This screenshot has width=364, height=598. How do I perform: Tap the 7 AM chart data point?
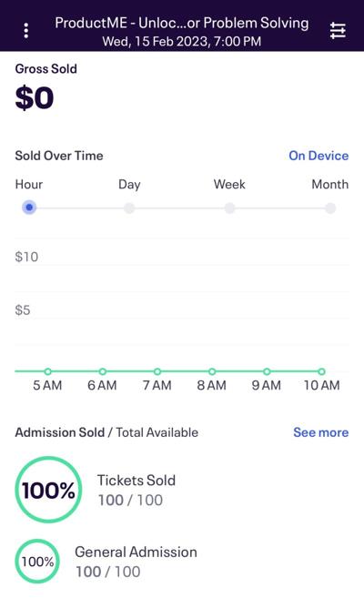pos(157,371)
